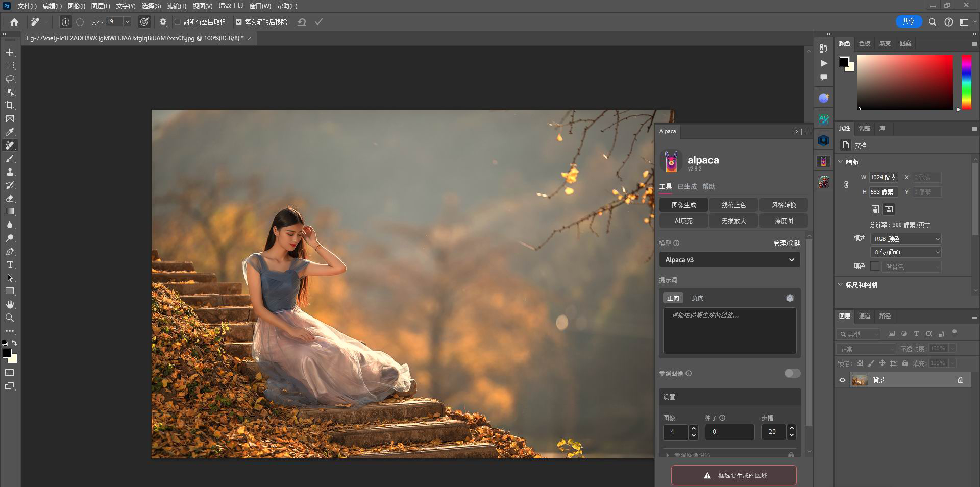Select the Hand tool

(x=10, y=304)
